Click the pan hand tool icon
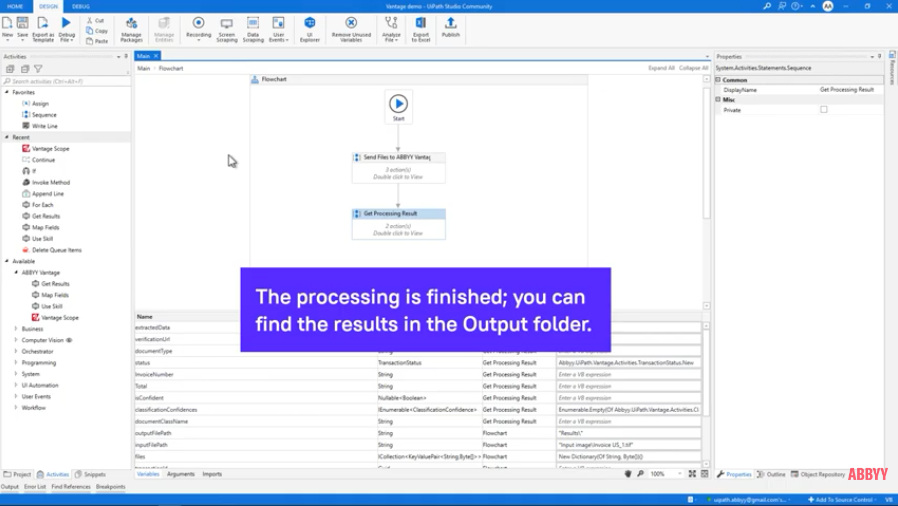 tap(628, 474)
